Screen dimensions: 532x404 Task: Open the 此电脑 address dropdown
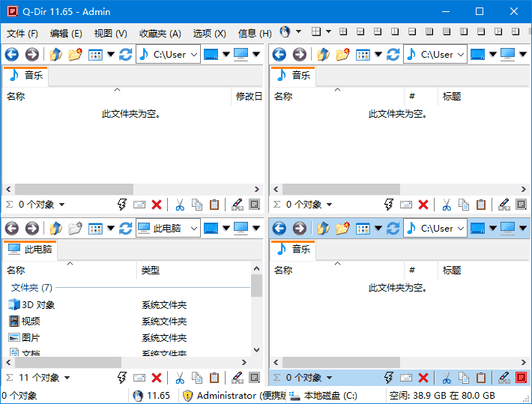click(194, 228)
